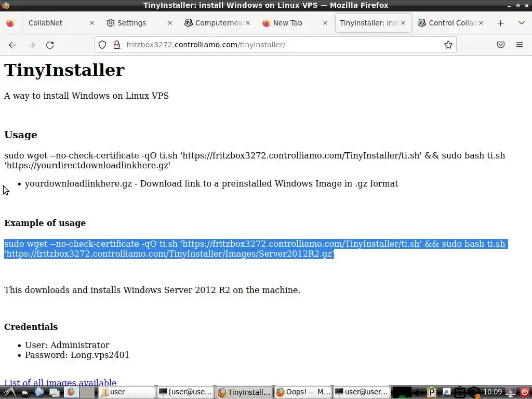Close the Control Collab tab
This screenshot has width=532, height=399.
[481, 23]
